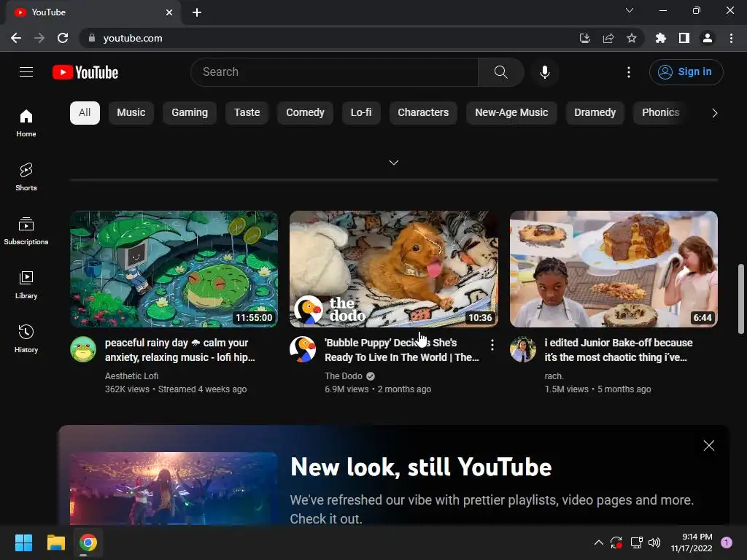Select the Characters filter chip
The image size is (747, 560).
click(x=423, y=113)
